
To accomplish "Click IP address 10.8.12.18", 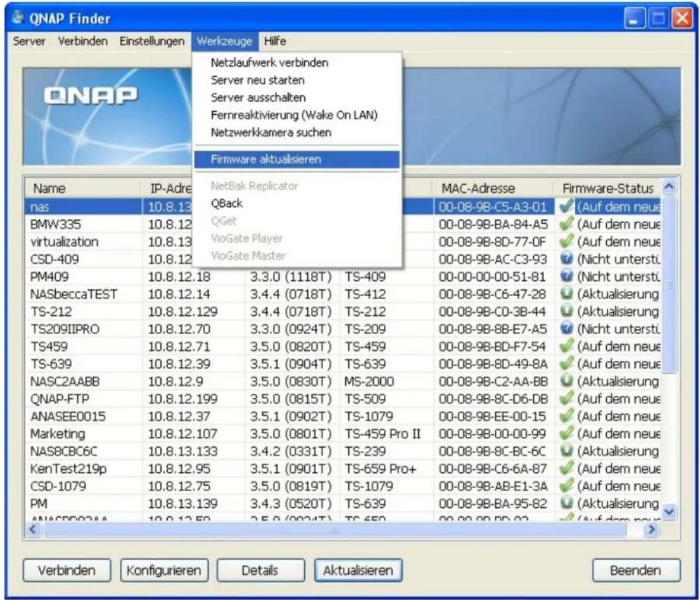I will (x=179, y=276).
